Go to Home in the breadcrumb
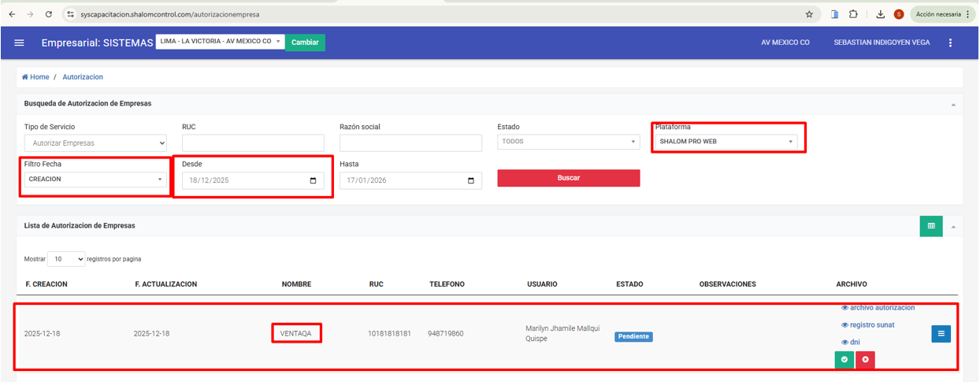This screenshot has height=382, width=980. (36, 77)
